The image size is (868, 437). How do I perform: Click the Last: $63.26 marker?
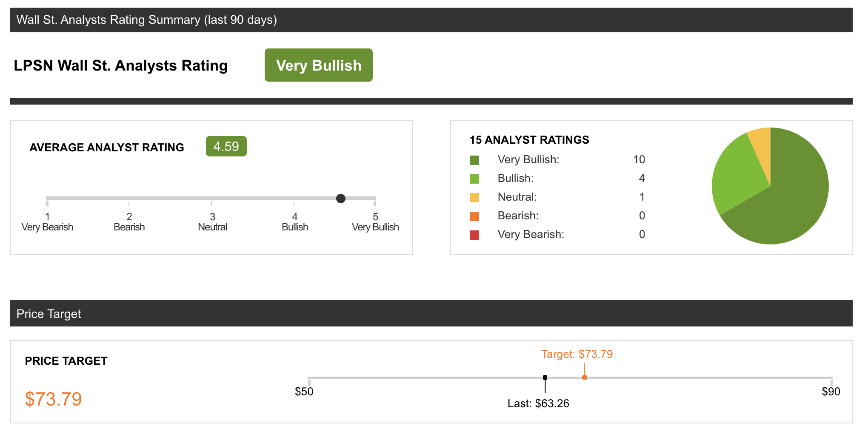(x=539, y=404)
